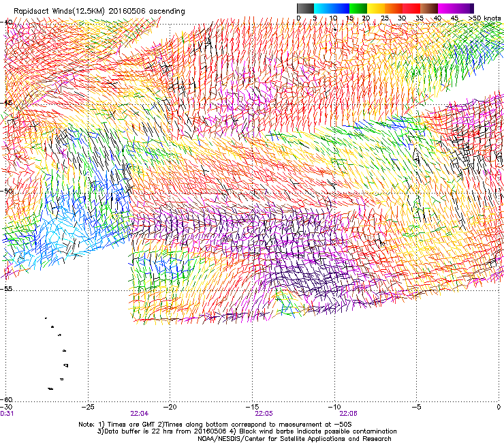504x443 pixels.
Task: Click the "-50" latitude axis label
Action: pos(7,191)
